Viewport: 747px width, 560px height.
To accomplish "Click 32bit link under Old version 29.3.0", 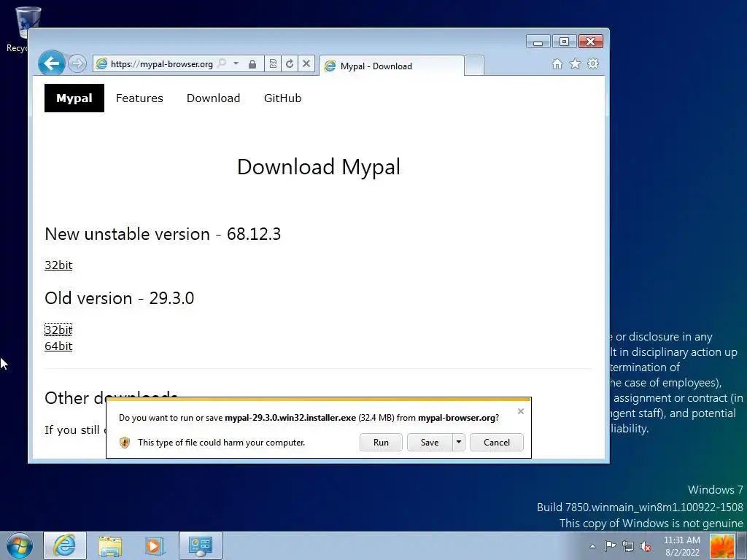I will pyautogui.click(x=58, y=330).
